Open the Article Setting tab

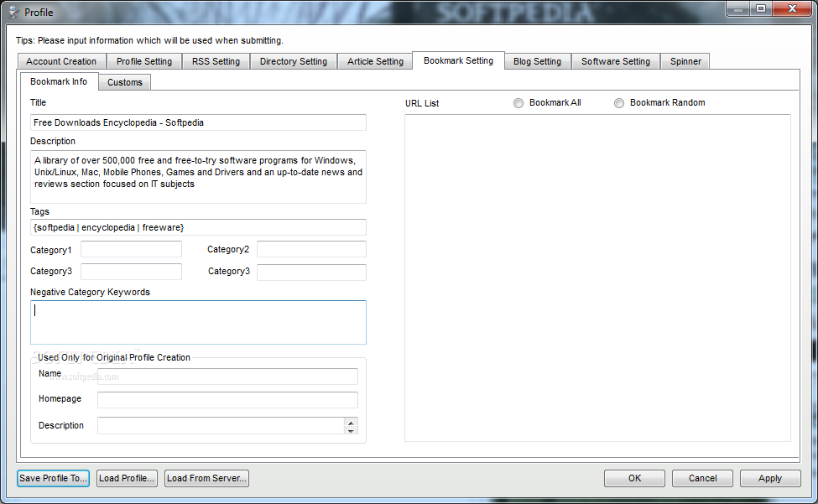coord(375,61)
